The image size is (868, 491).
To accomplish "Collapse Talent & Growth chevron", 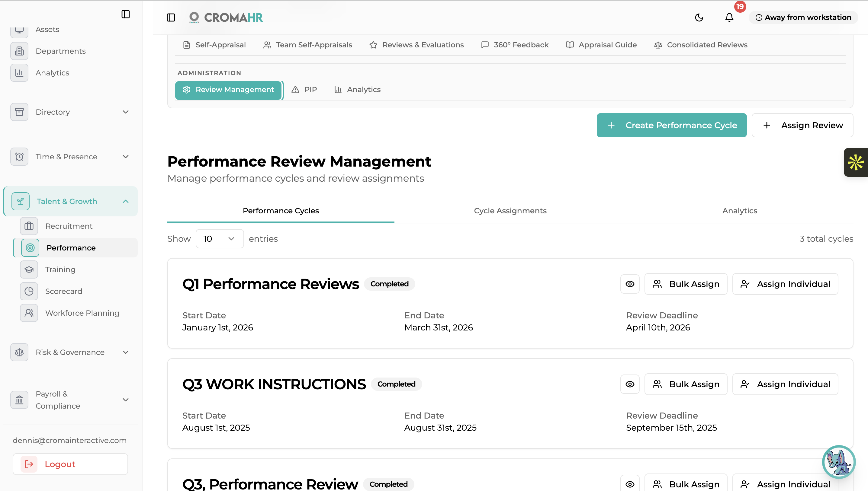I will click(x=126, y=201).
